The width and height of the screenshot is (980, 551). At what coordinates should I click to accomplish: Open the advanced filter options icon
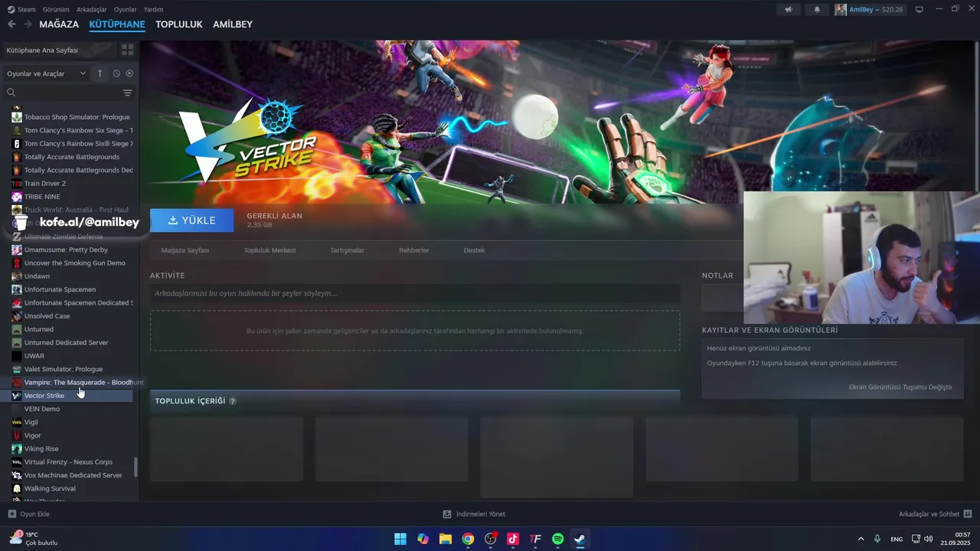click(x=127, y=93)
